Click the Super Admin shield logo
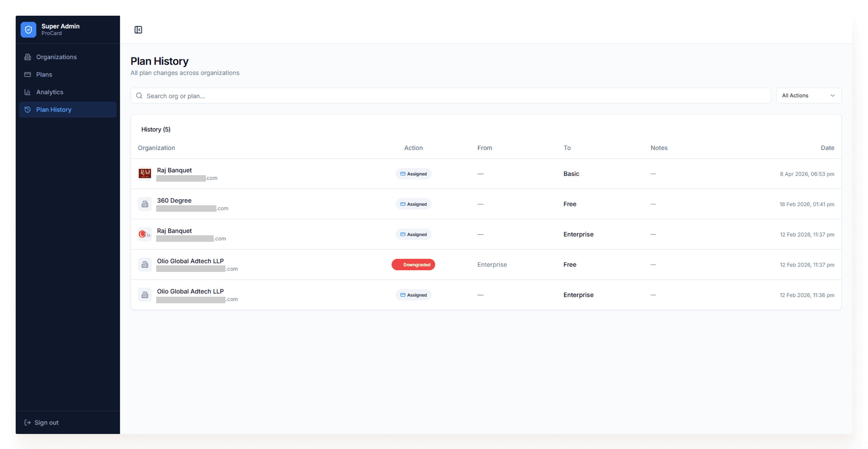The image size is (868, 449). (28, 30)
